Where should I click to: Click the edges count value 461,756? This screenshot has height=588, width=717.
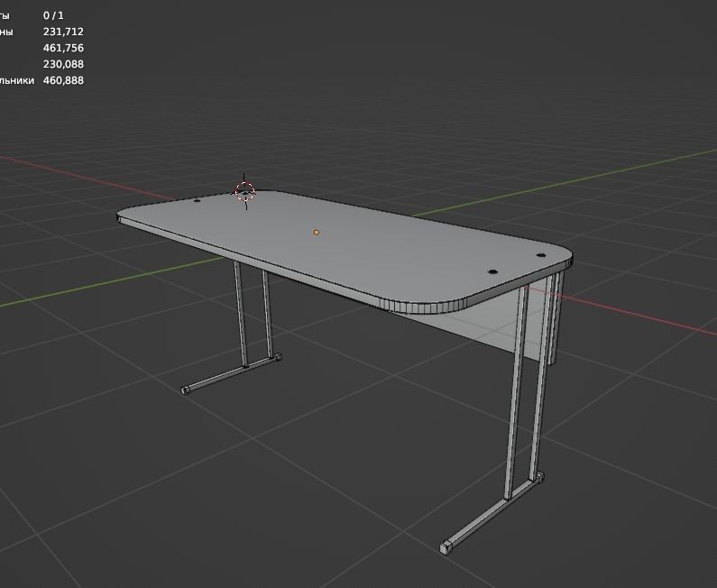point(63,48)
